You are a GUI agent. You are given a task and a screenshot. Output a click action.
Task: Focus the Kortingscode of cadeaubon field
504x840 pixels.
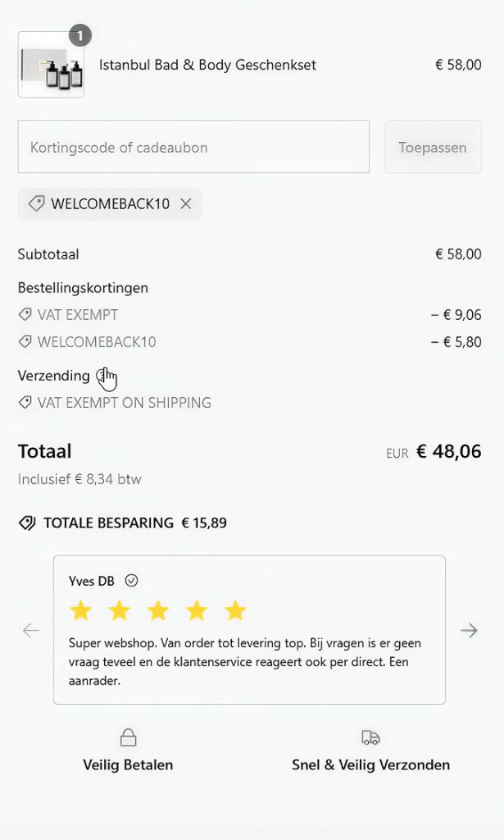pos(193,148)
